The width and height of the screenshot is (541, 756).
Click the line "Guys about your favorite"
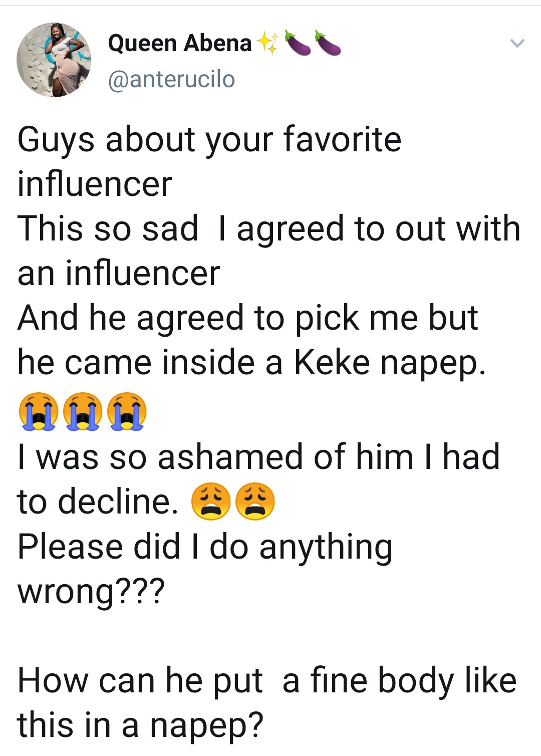point(209,140)
